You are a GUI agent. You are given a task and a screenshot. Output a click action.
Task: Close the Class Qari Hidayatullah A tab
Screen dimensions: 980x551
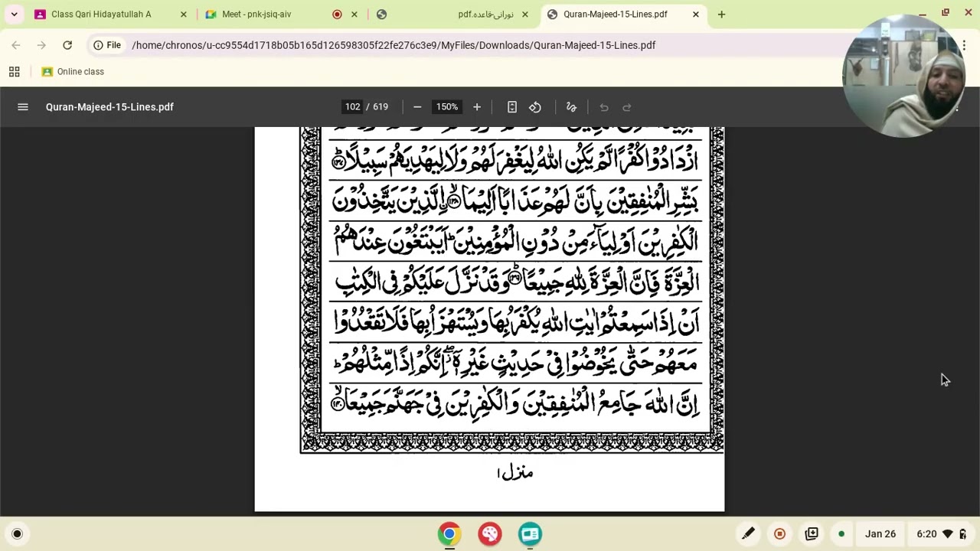[183, 14]
